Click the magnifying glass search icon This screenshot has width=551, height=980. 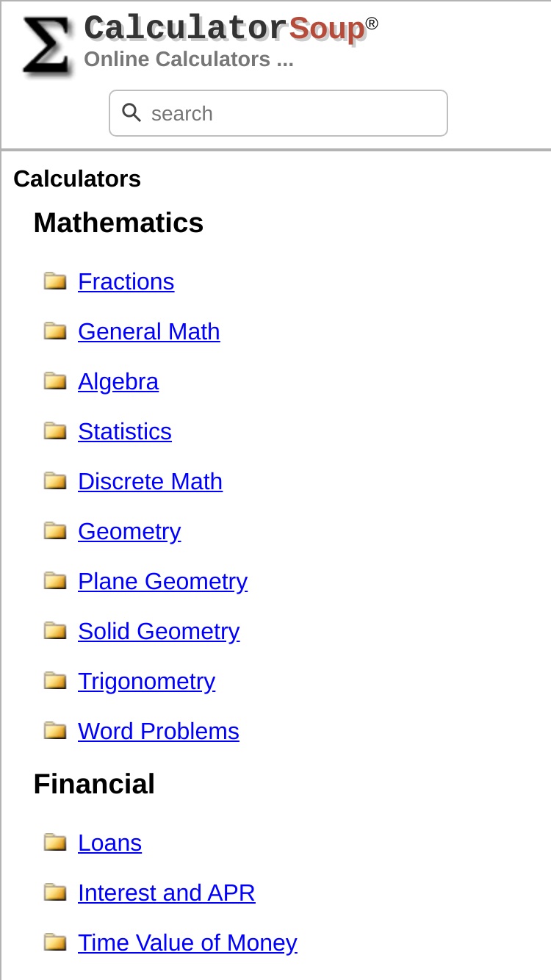point(132,112)
